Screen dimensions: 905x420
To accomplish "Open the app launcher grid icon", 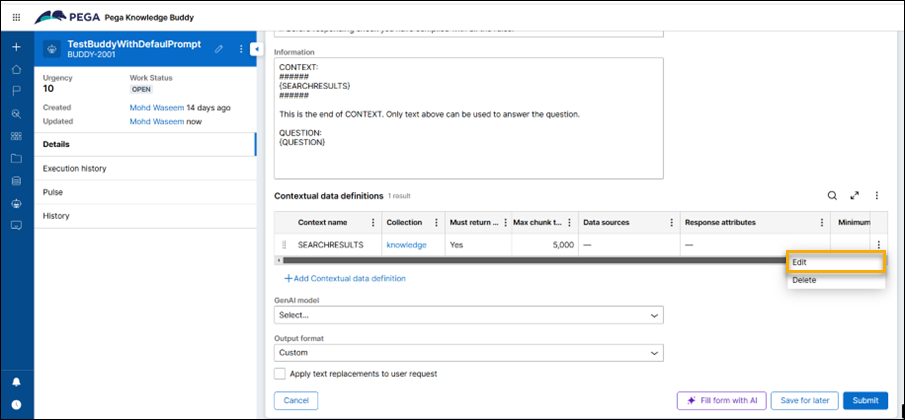I will click(16, 17).
